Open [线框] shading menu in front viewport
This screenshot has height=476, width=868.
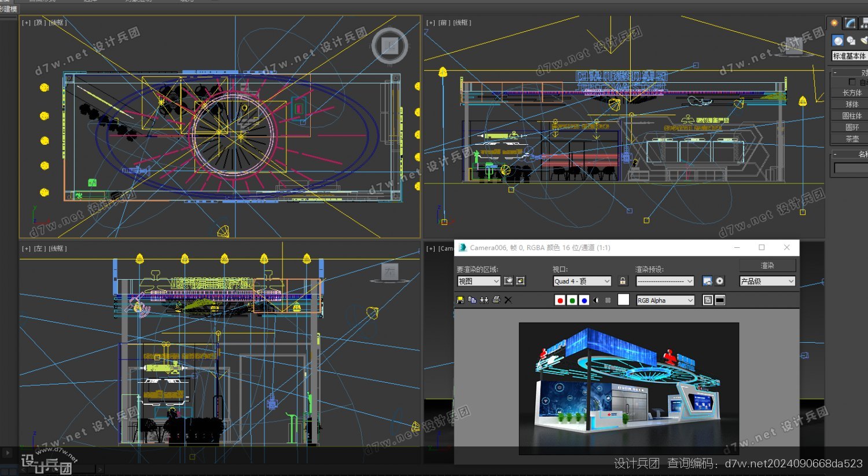tap(462, 23)
